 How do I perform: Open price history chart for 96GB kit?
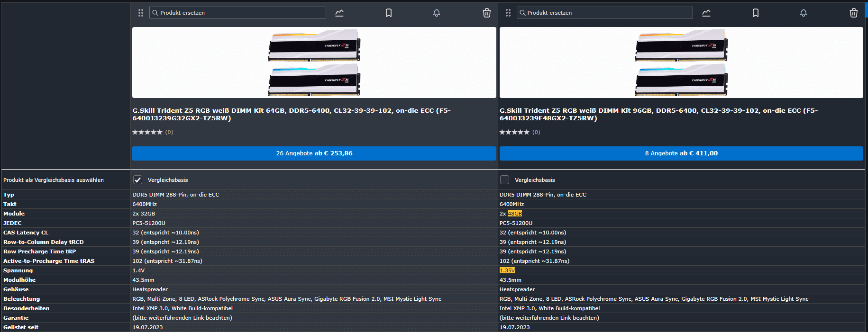(x=706, y=13)
